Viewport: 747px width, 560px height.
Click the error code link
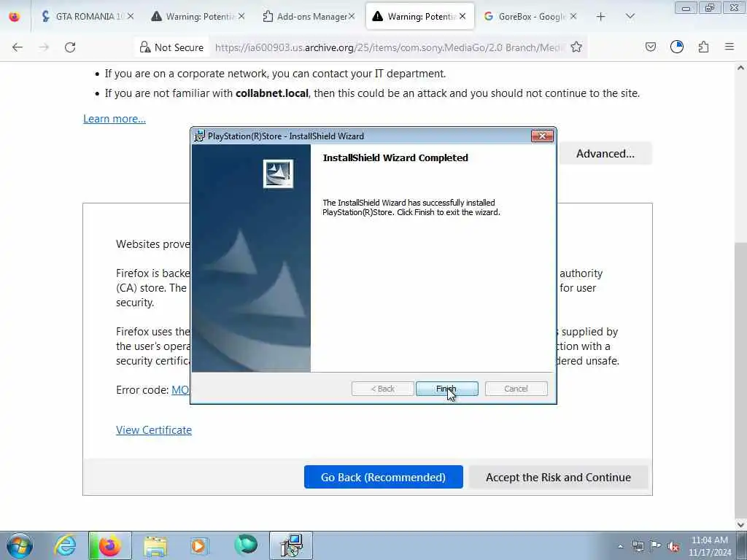click(x=180, y=390)
